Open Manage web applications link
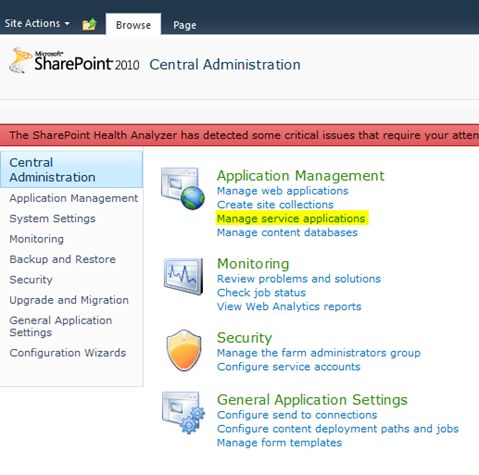Screen dimensions: 479x475 tap(283, 191)
